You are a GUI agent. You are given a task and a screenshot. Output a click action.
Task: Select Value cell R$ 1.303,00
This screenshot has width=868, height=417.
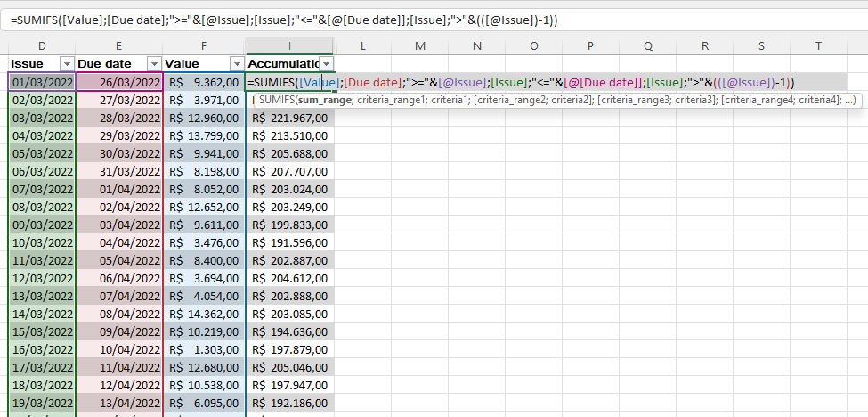click(204, 349)
